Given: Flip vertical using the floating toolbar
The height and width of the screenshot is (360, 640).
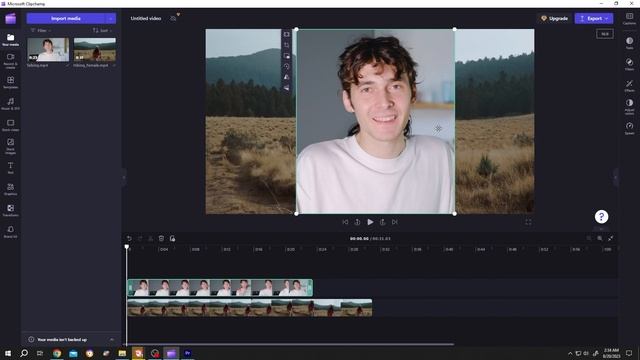Looking at the screenshot, I should tap(287, 87).
